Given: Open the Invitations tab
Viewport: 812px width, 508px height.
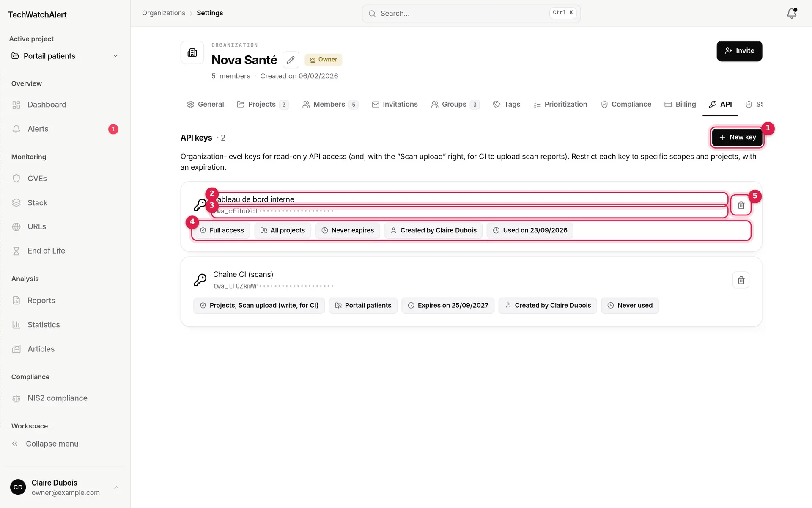Looking at the screenshot, I should [395, 105].
